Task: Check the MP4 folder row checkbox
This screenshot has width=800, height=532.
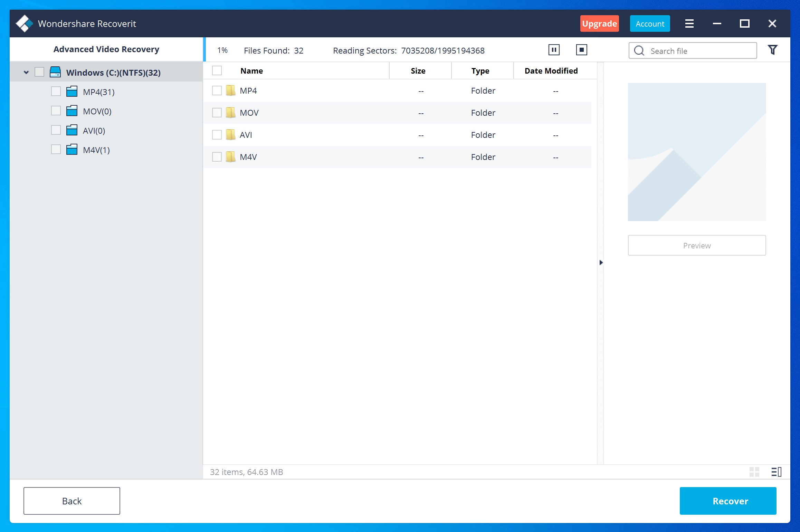Action: (x=217, y=91)
